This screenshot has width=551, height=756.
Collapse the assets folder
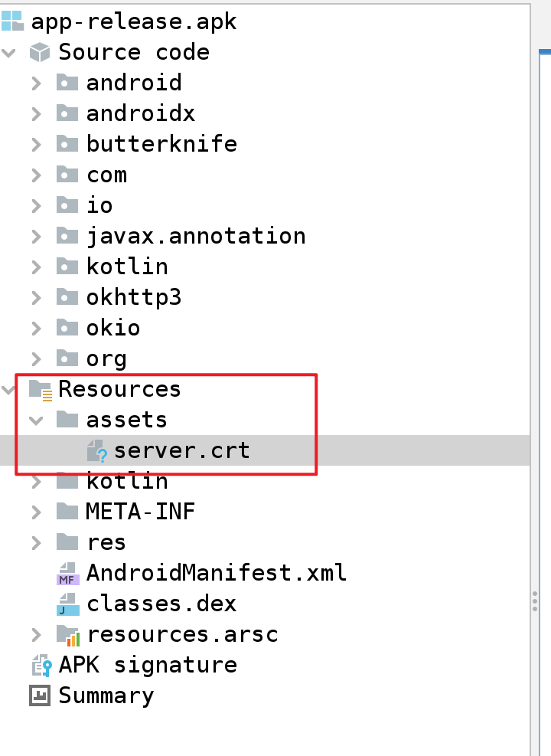coord(36,421)
